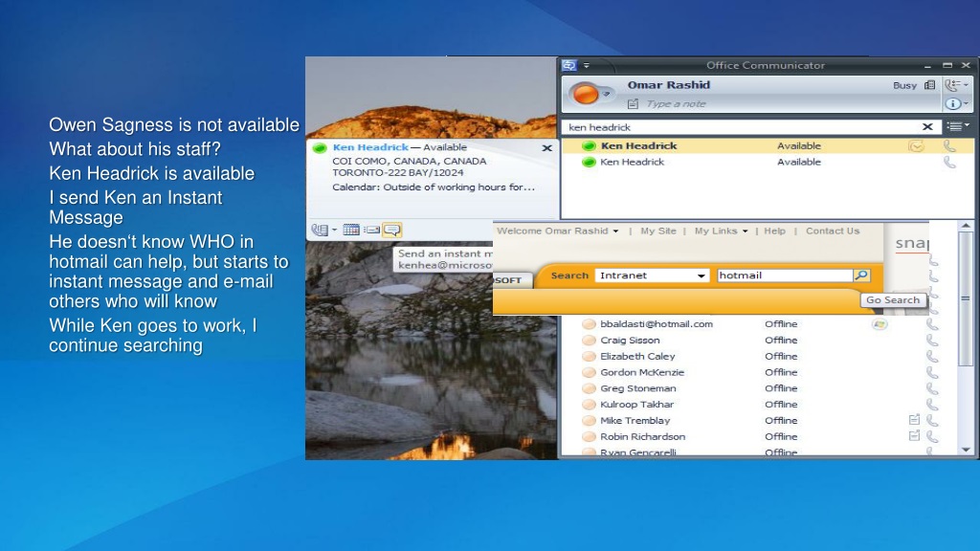980x551 pixels.
Task: Call Elizabeth Caley using phone icon
Action: click(932, 357)
